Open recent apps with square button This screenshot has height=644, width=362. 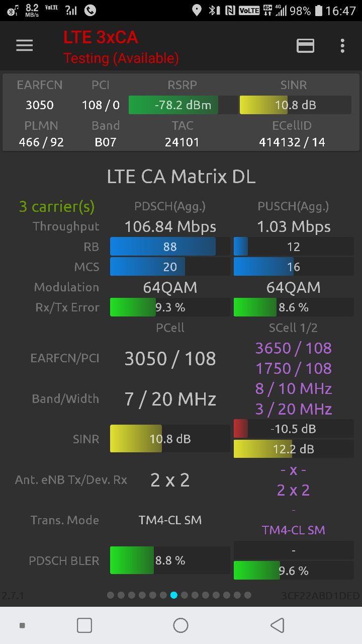84,625
